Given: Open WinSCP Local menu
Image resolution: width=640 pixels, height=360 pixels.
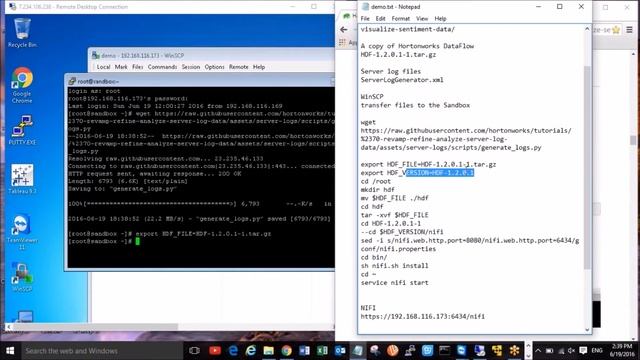Looking at the screenshot, I should pyautogui.click(x=103, y=67).
